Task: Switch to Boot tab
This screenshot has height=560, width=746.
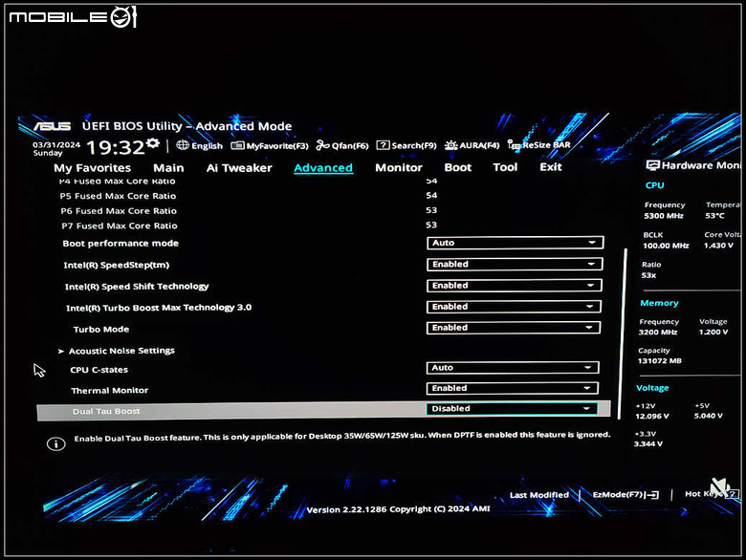Action: point(458,167)
